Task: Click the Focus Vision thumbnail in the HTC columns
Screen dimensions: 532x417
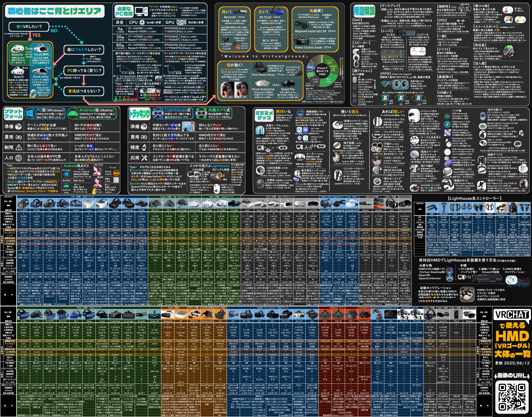Action: [x=128, y=203]
